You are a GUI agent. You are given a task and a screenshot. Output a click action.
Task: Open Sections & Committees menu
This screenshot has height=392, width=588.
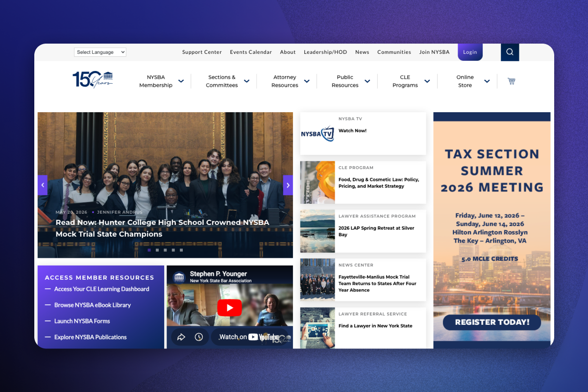(x=221, y=81)
